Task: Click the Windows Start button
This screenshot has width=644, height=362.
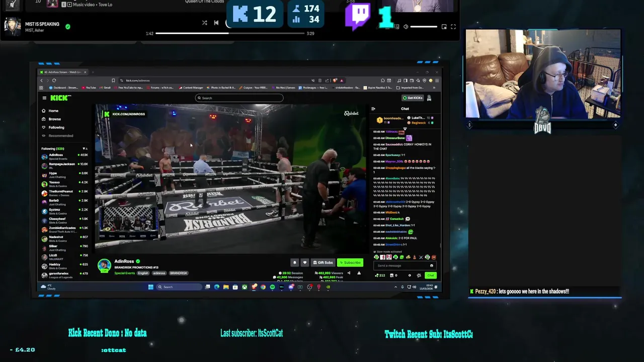Action: pyautogui.click(x=150, y=287)
